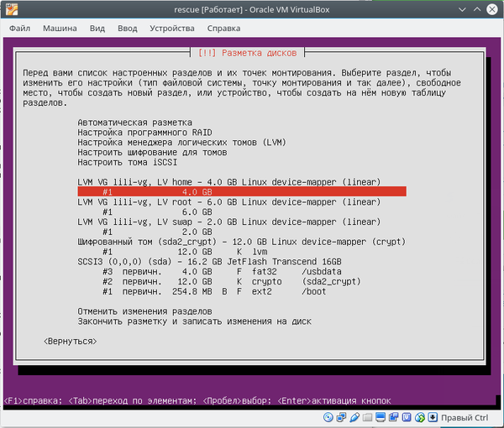Image resolution: width=504 pixels, height=428 pixels.
Task: Select Настройка программного RAID
Action: 145,133
